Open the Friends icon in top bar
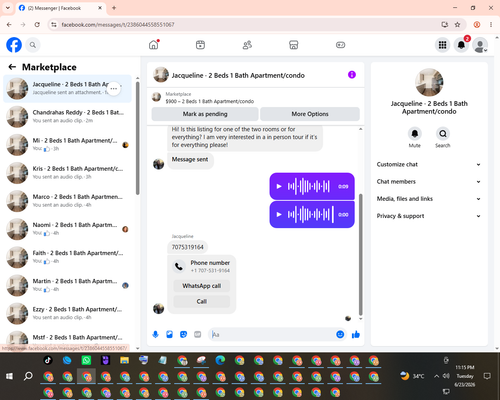500x400 pixels. [x=247, y=45]
